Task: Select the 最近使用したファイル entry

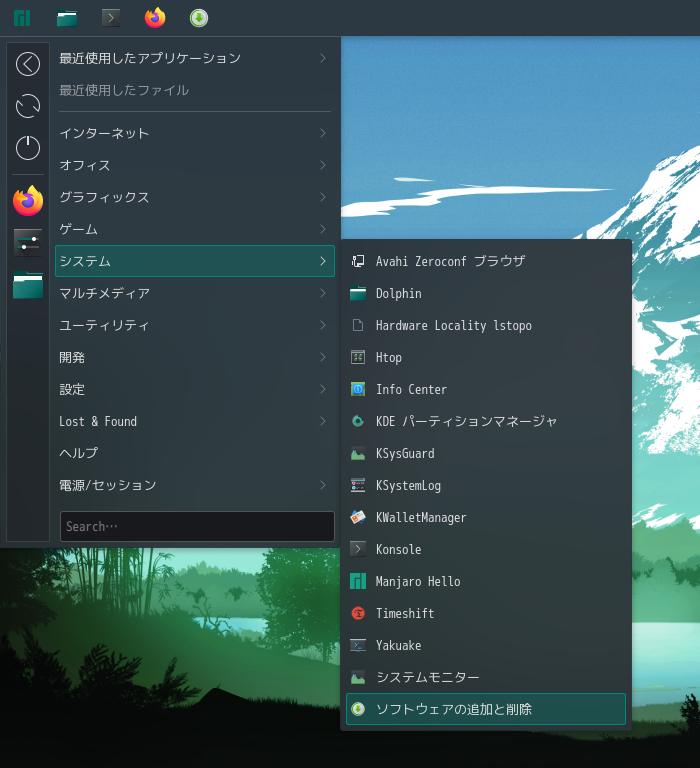Action: click(195, 91)
